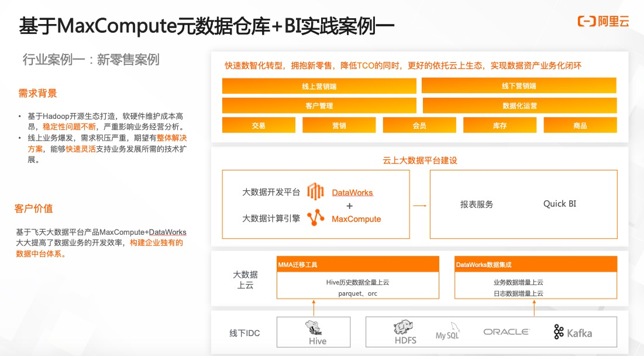This screenshot has height=356, width=644.
Task: Click the 大数据计算引擎 label
Action: point(271,218)
